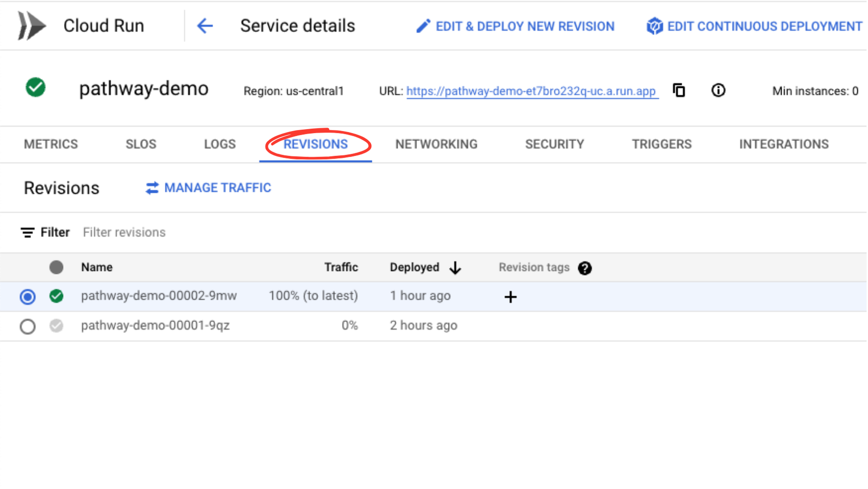Open the Networking tab
The image size is (868, 489).
click(436, 144)
